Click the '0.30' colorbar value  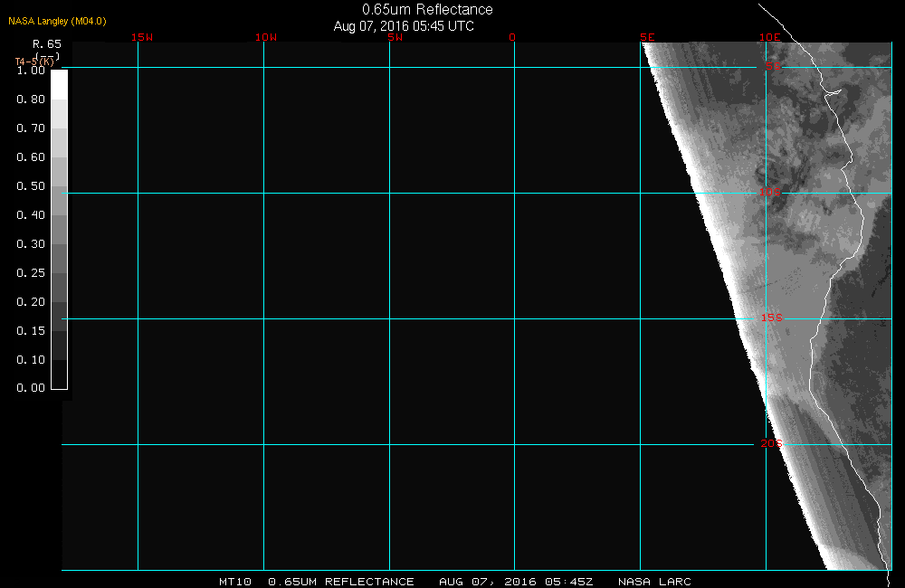31,243
